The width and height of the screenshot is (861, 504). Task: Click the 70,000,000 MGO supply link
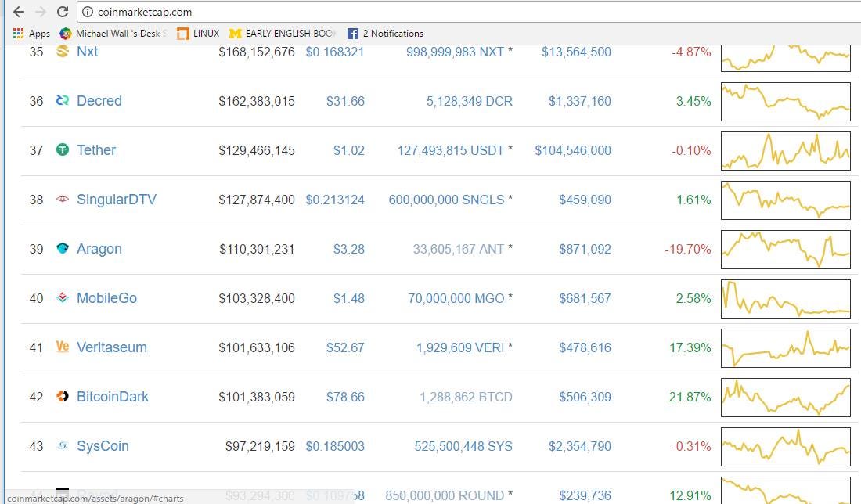pyautogui.click(x=456, y=299)
